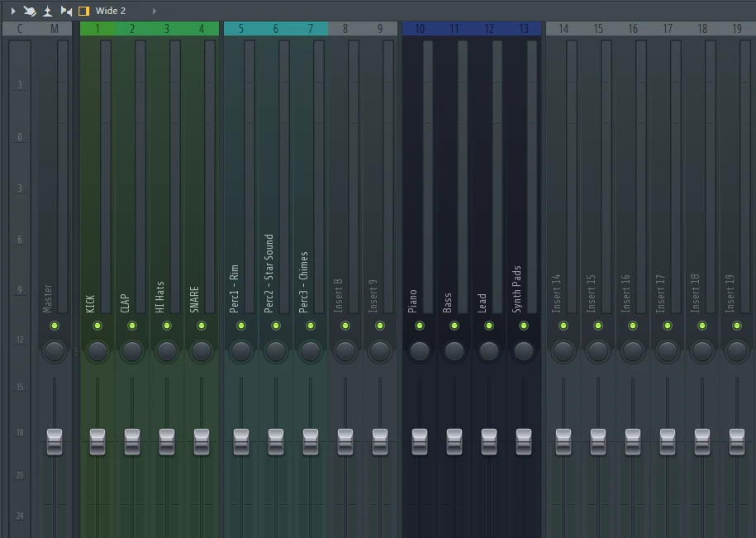
Task: Click the mixer toolbar's third icon, the spike-on-a-base shape
Action: click(48, 11)
